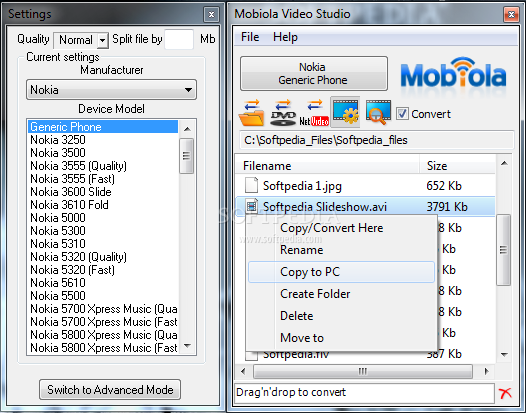Select Nokia 5610 device model

[103, 283]
